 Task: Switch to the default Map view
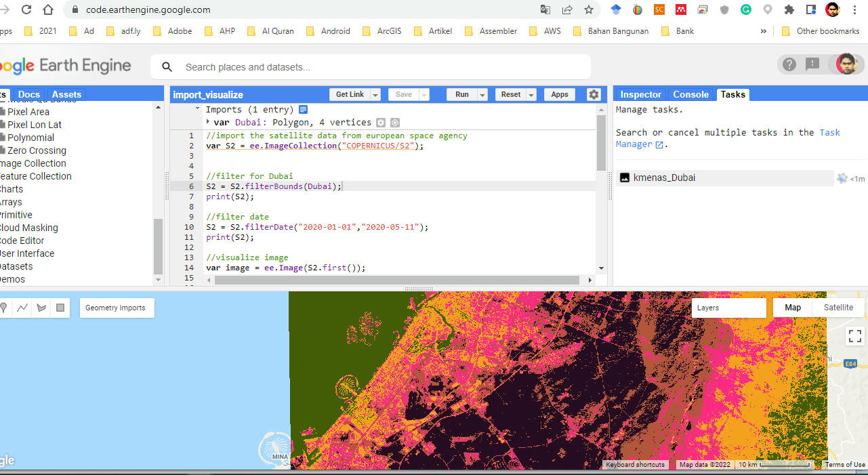tap(793, 308)
